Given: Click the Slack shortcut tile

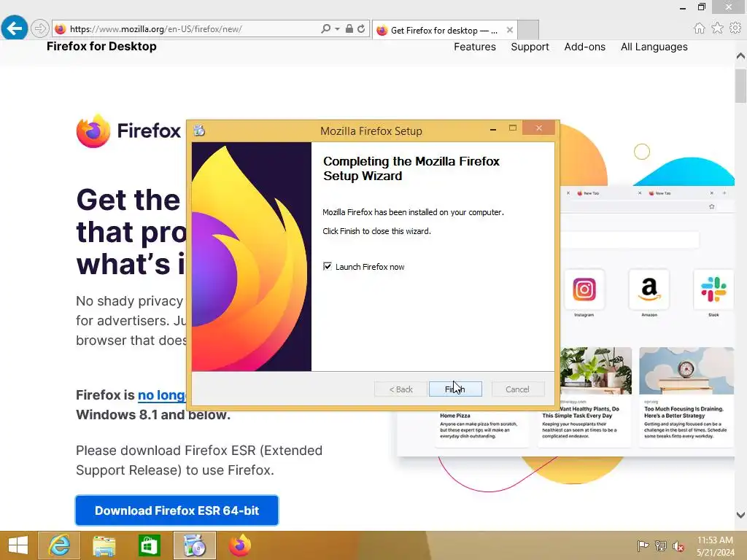Looking at the screenshot, I should click(x=713, y=289).
